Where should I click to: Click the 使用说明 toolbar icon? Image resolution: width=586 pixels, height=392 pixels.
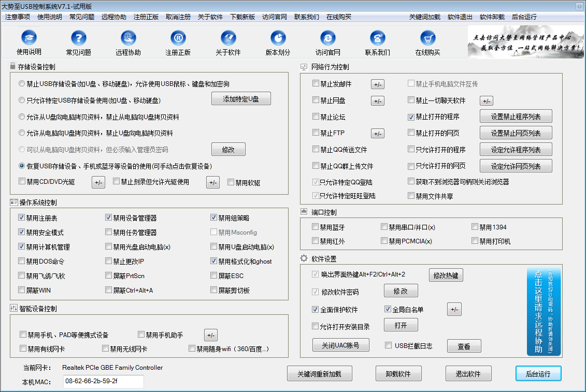coord(29,38)
